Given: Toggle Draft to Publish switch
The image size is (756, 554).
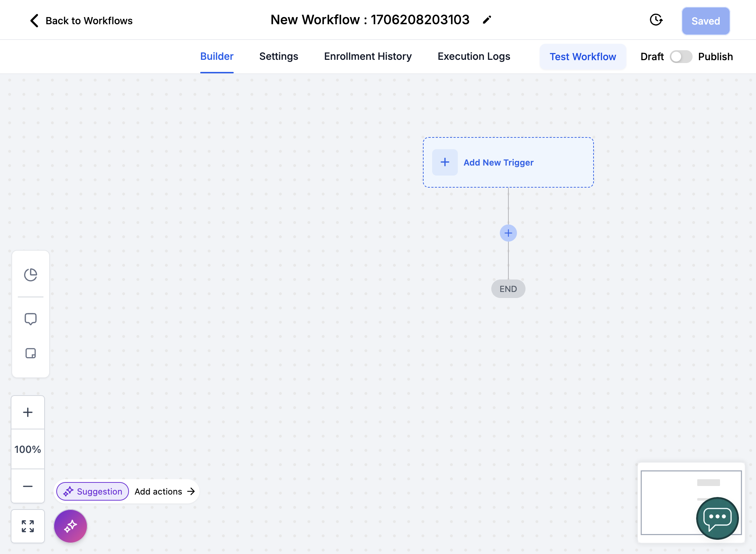Looking at the screenshot, I should click(x=681, y=57).
